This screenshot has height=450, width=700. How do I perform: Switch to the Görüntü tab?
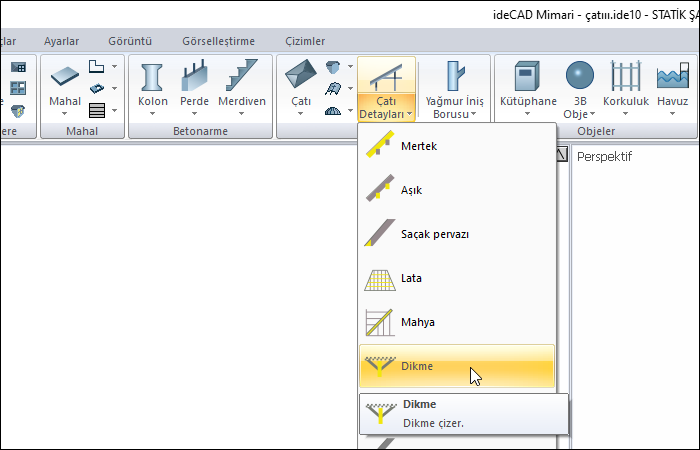tap(130, 41)
